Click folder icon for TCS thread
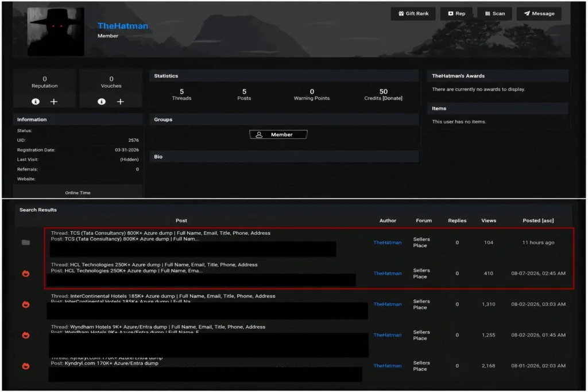Viewport: 588px width, 392px height. [25, 242]
